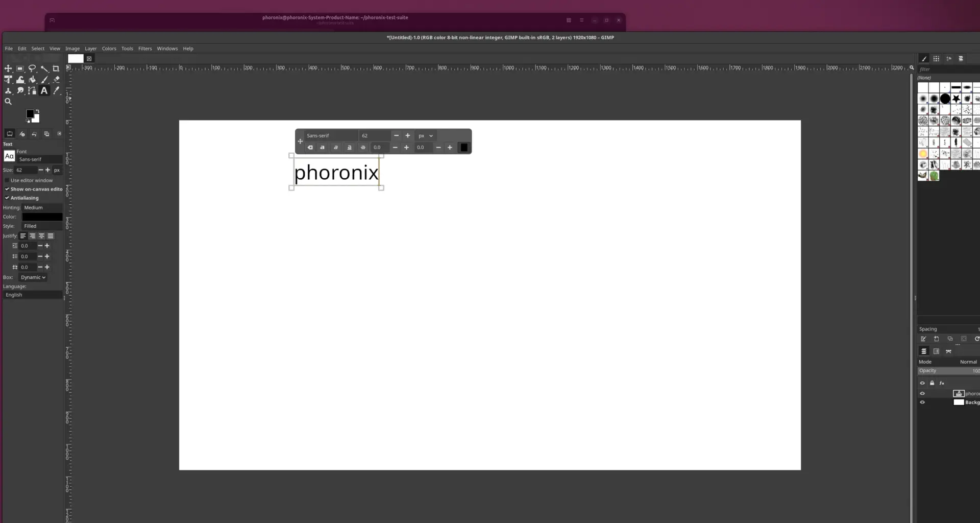Select the Clone stamp tool
This screenshot has height=523, width=980.
click(8, 91)
